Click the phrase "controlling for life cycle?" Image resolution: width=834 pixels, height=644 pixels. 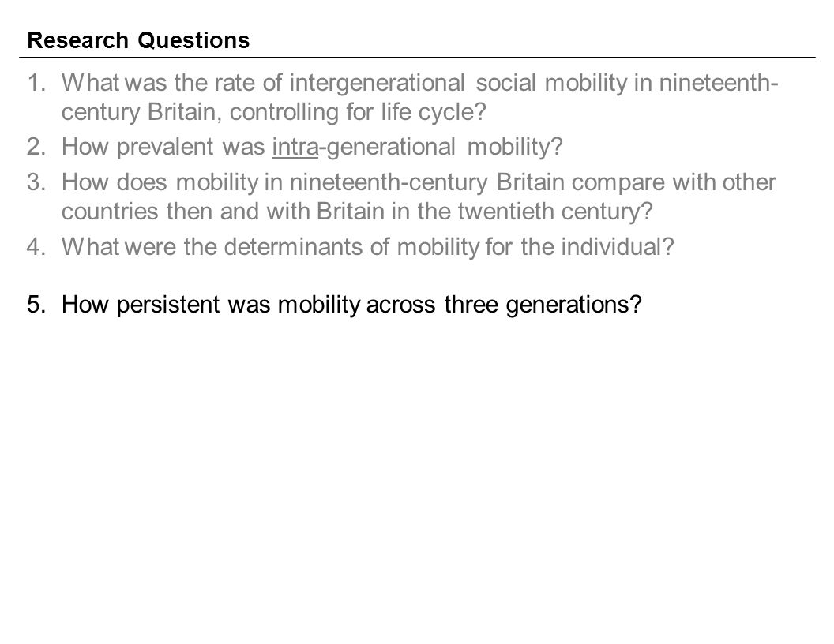tap(358, 112)
